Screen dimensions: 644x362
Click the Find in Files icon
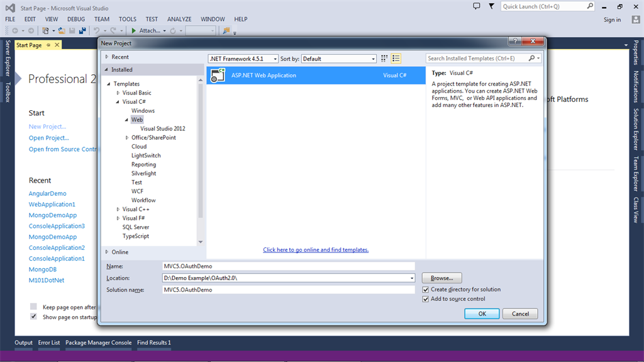coord(226,30)
